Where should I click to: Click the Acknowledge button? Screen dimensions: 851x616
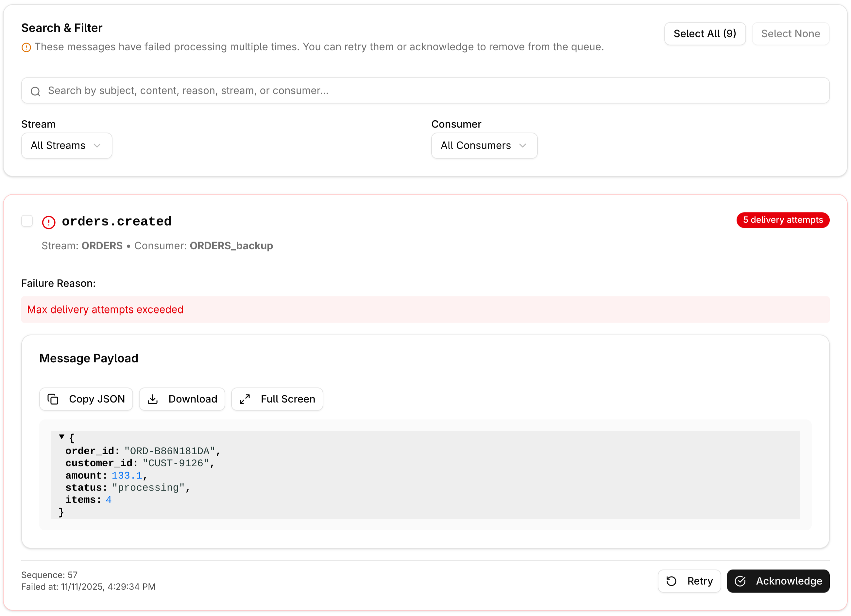point(778,581)
